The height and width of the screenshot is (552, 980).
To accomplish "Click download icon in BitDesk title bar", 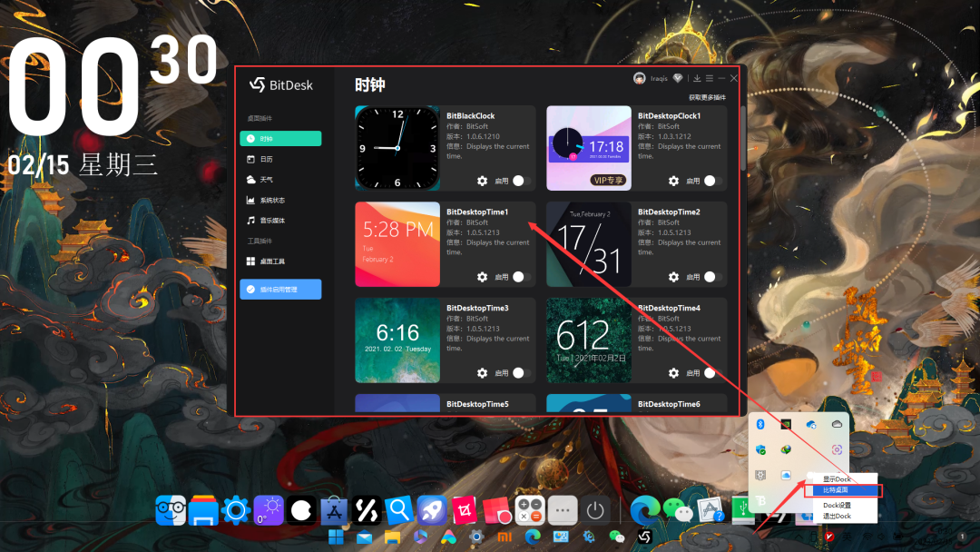I will click(x=697, y=79).
